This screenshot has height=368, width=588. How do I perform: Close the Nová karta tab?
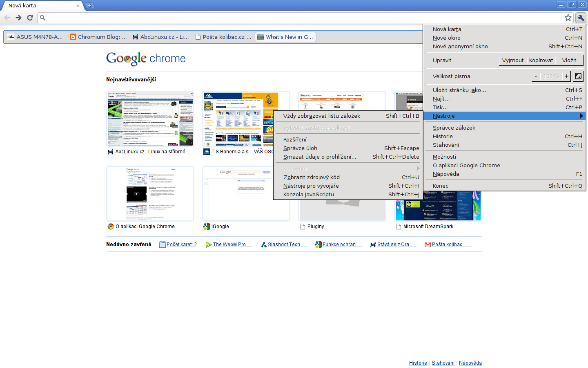pyautogui.click(x=78, y=6)
